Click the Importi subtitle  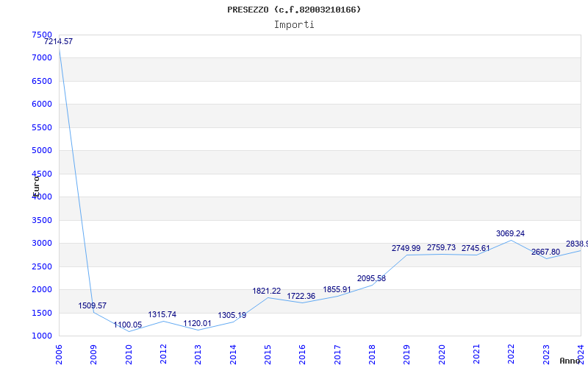294,25
